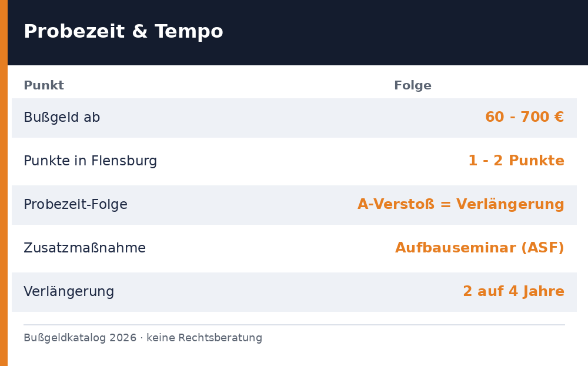Viewport: 588px width, 366px height.
Task: Click A-Verstoß = Verlängerung text
Action: [461, 205]
